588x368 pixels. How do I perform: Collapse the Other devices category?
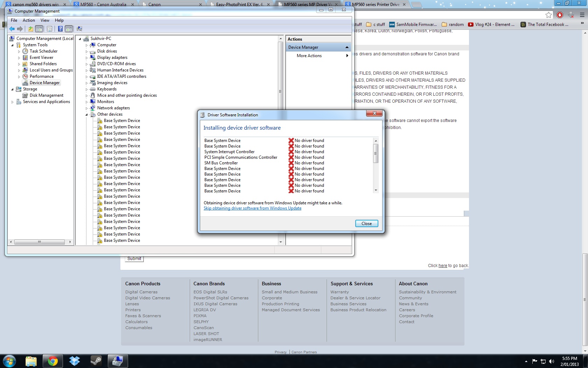pyautogui.click(x=86, y=114)
